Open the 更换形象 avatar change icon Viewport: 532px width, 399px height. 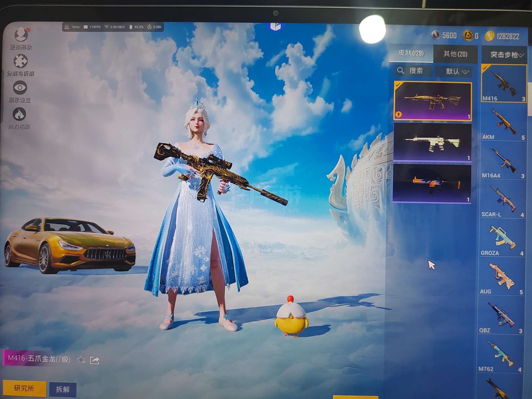tap(21, 35)
